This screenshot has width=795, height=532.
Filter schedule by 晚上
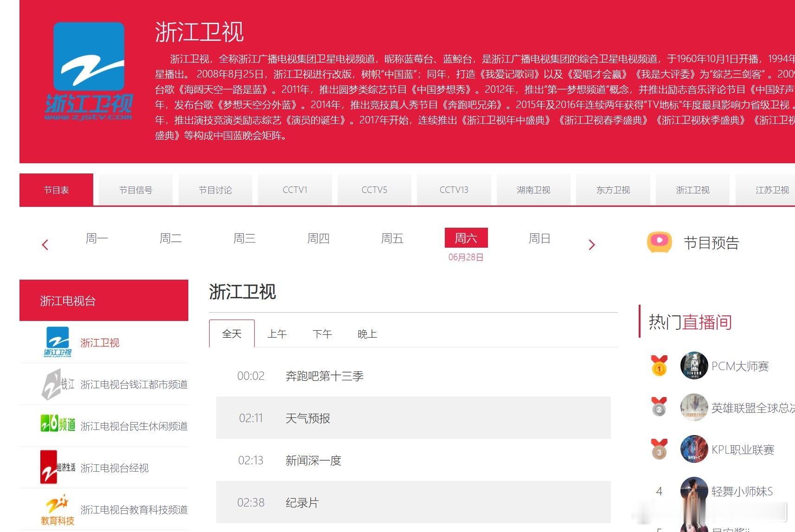coord(367,334)
